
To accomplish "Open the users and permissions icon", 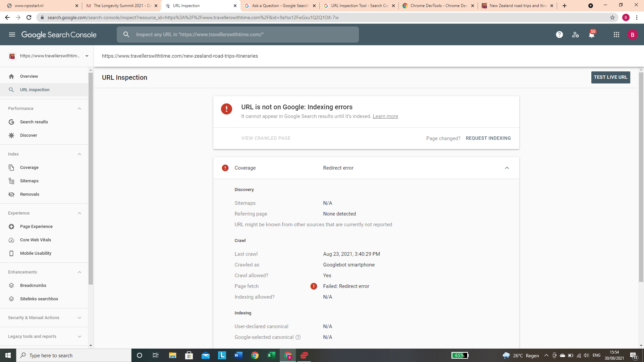I will pyautogui.click(x=575, y=35).
